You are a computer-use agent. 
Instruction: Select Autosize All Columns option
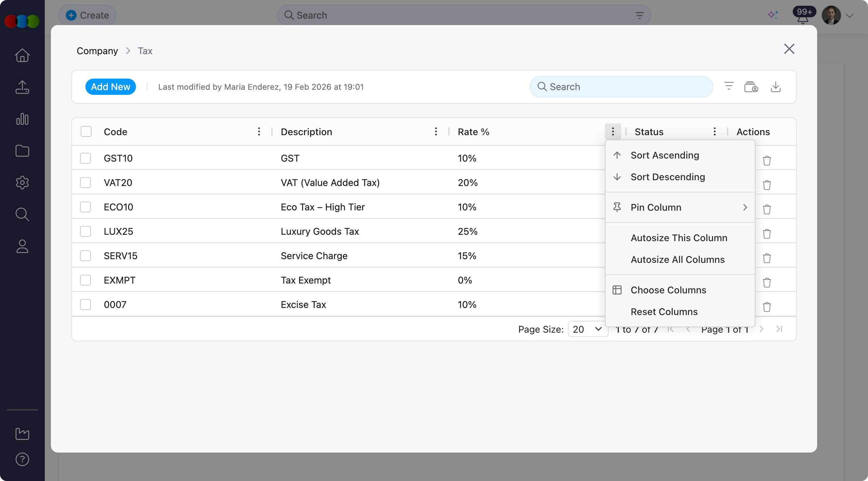click(677, 259)
